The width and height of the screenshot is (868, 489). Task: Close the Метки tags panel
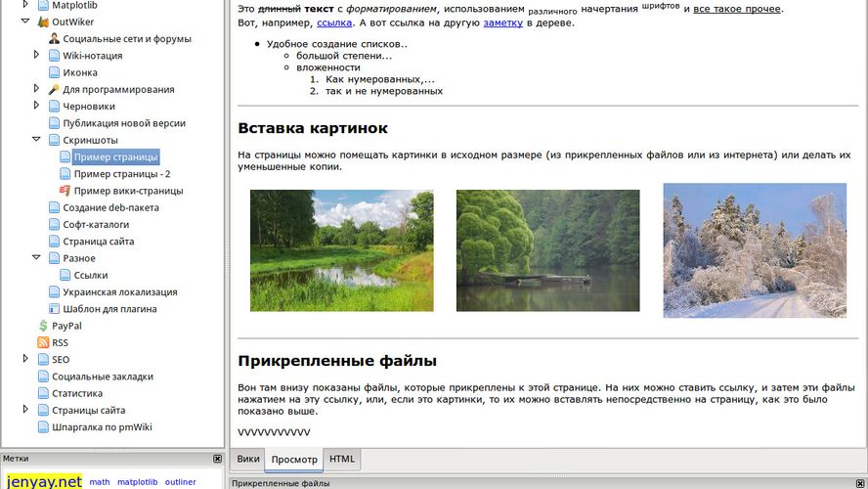(x=218, y=458)
